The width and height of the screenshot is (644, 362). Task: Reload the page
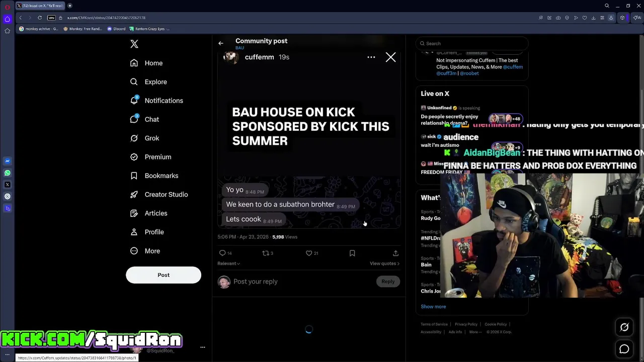click(x=40, y=18)
